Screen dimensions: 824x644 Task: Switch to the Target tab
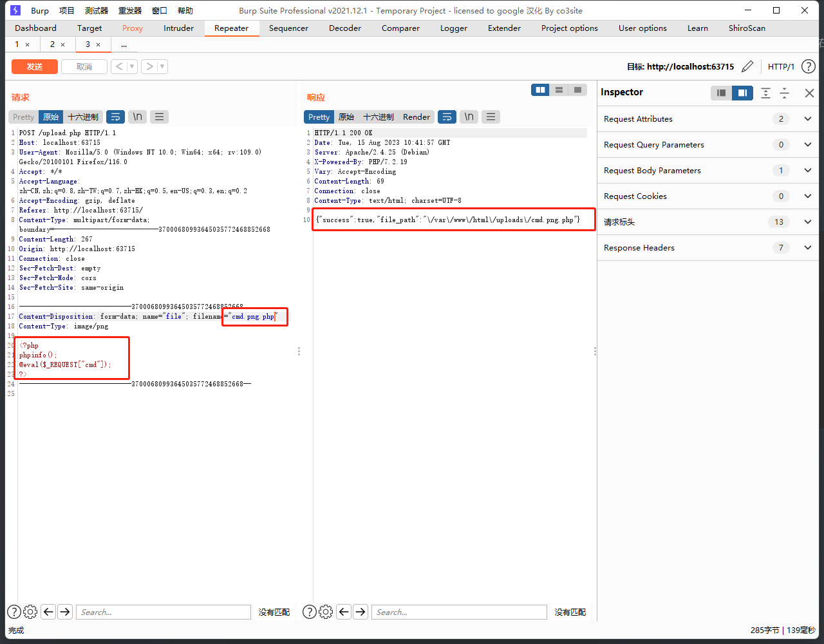point(89,28)
